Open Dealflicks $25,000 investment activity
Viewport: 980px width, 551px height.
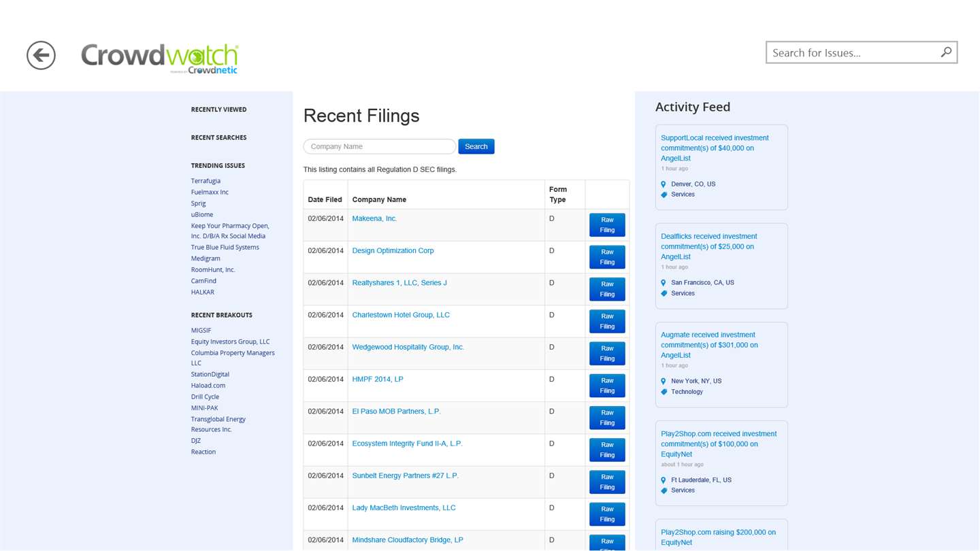tap(708, 246)
